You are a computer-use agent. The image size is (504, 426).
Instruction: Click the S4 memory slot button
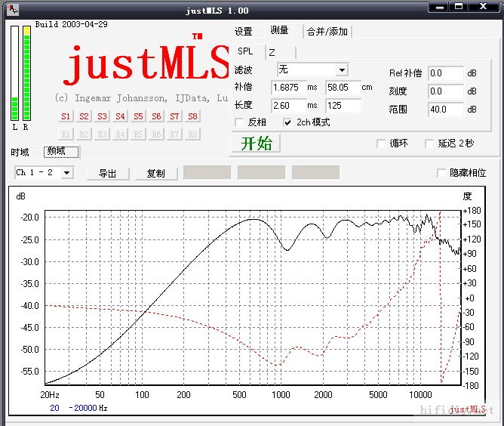(x=120, y=116)
